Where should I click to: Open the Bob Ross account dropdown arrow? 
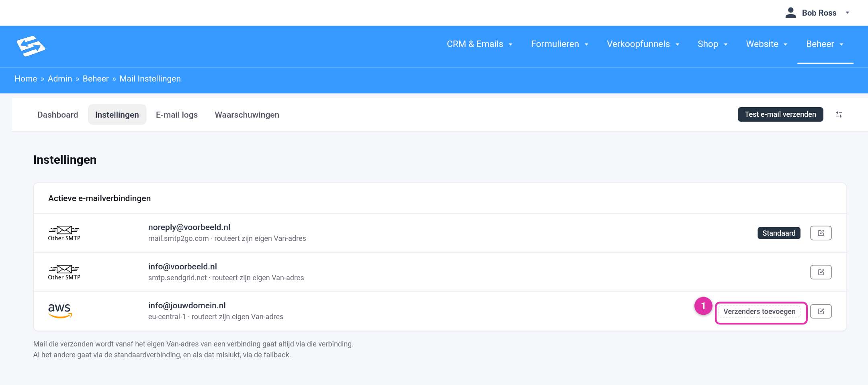coord(848,13)
